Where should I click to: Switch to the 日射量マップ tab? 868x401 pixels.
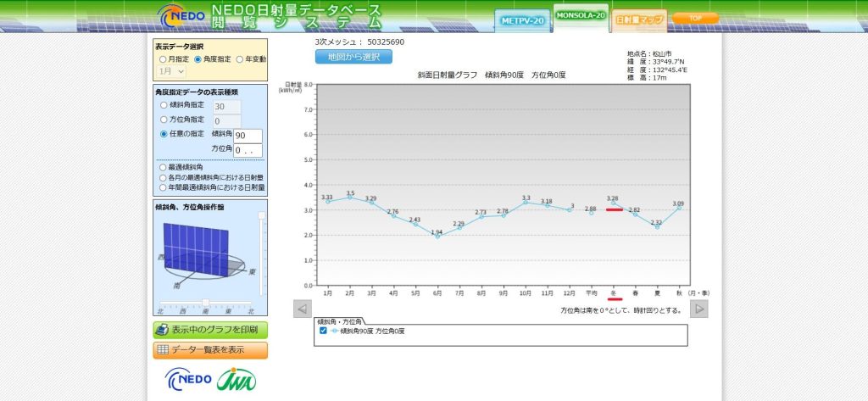638,19
